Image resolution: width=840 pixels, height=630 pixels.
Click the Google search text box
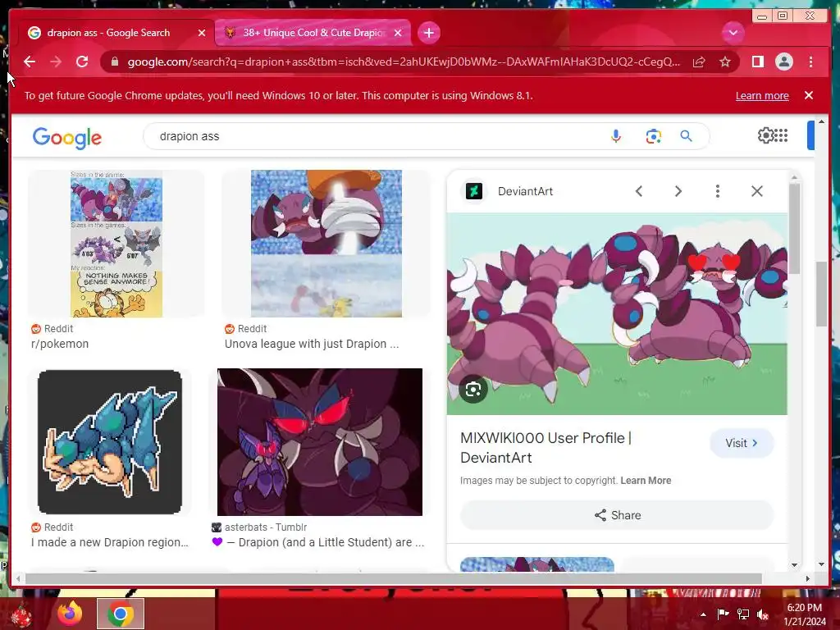click(x=375, y=137)
